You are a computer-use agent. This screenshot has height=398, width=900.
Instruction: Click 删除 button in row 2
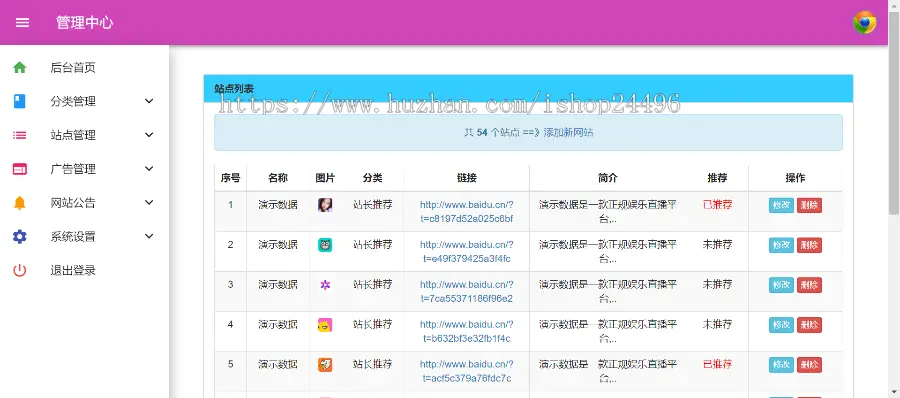pos(809,245)
